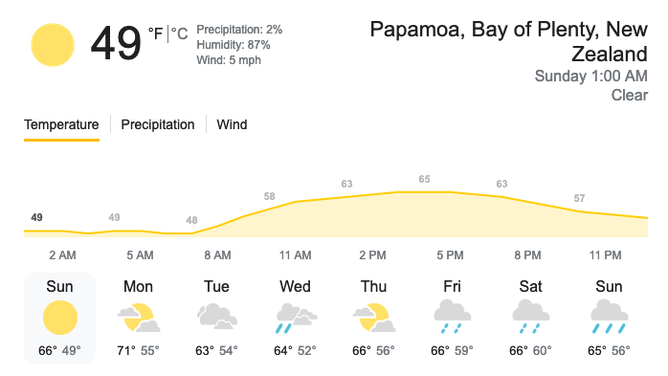Open the Temperature tab
This screenshot has height=376, width=668.
pos(61,124)
